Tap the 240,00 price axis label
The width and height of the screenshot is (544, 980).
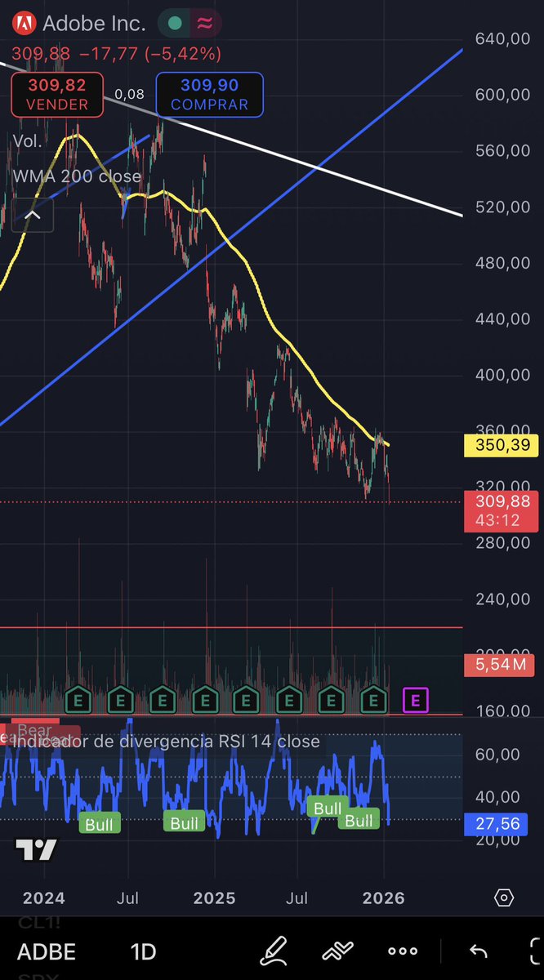[502, 599]
